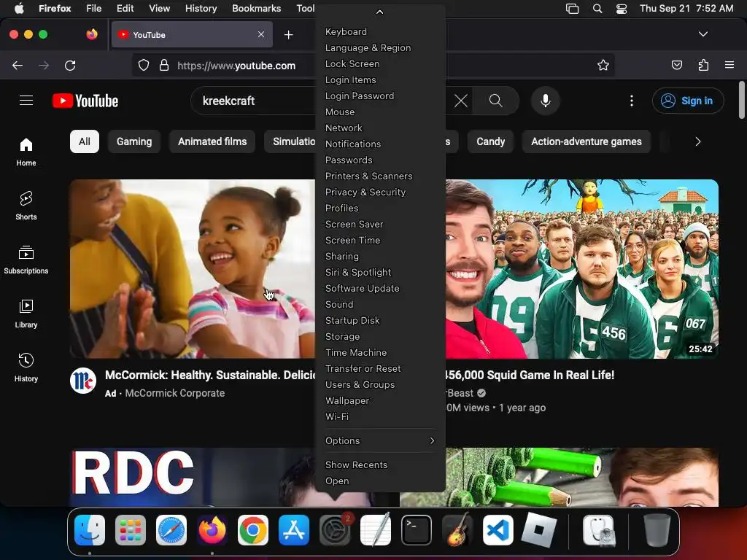
Task: Click the YouTube logo
Action: (85, 101)
